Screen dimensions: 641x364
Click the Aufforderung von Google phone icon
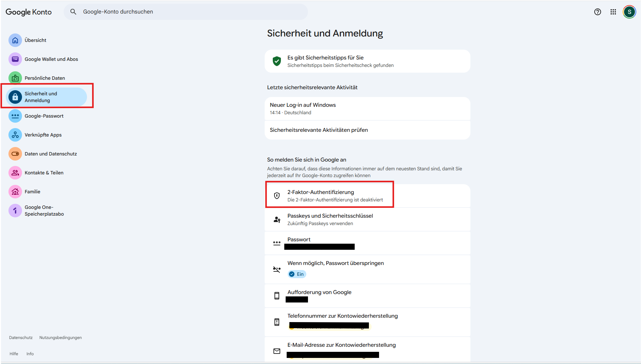point(277,296)
